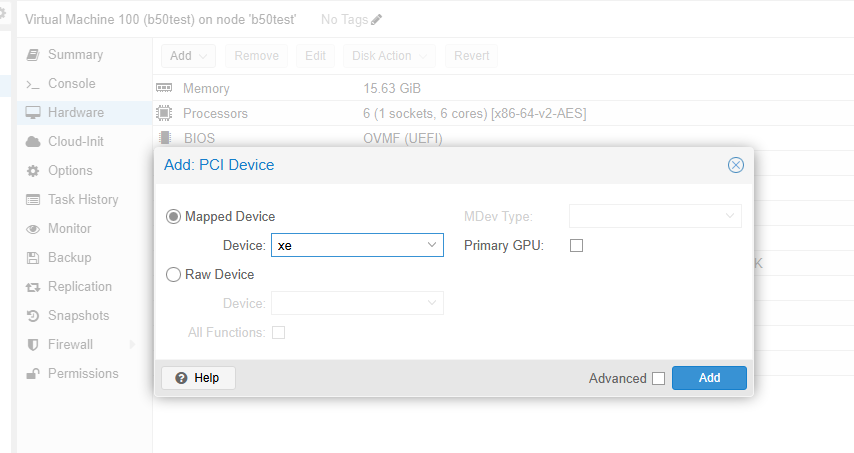The width and height of the screenshot is (854, 453).
Task: Click the blue Add button
Action: (x=709, y=378)
